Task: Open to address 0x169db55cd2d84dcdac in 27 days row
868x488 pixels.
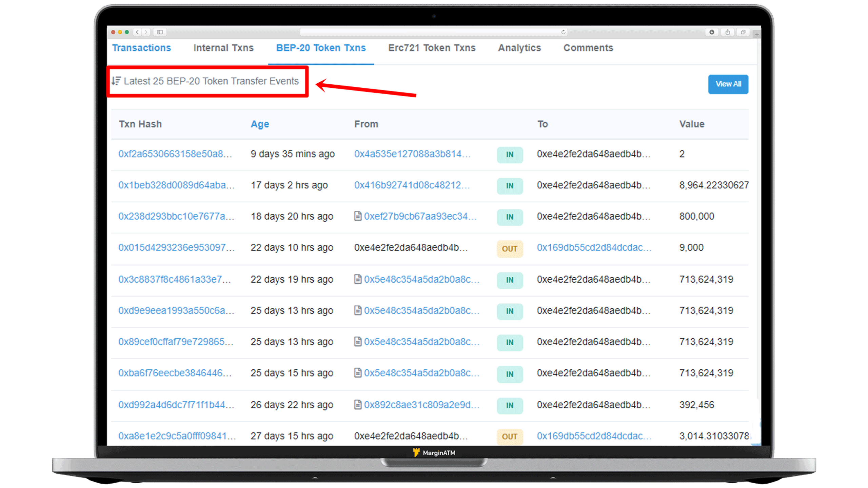Action: [x=594, y=436]
